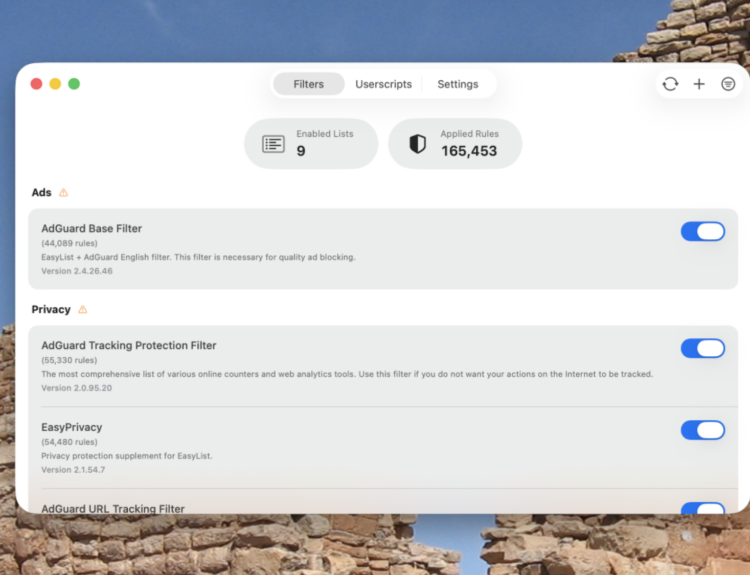This screenshot has width=750, height=575.
Task: Click the 165,453 applied rules count
Action: 468,151
